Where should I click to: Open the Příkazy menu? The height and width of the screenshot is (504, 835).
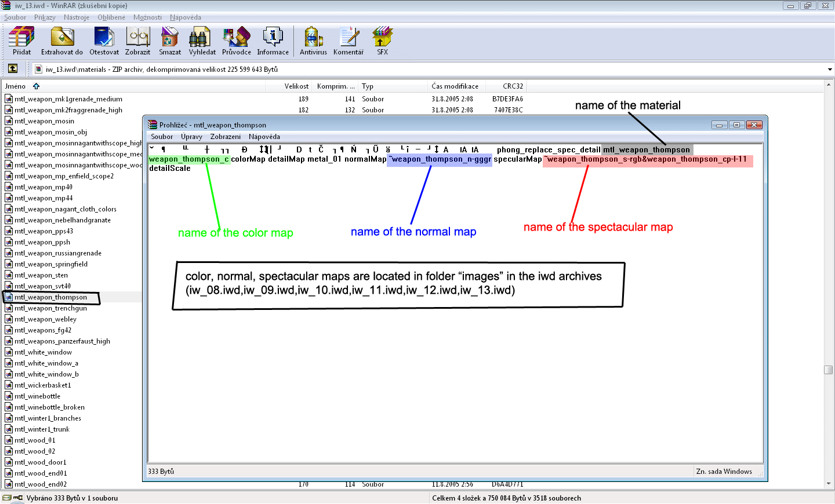coord(45,17)
